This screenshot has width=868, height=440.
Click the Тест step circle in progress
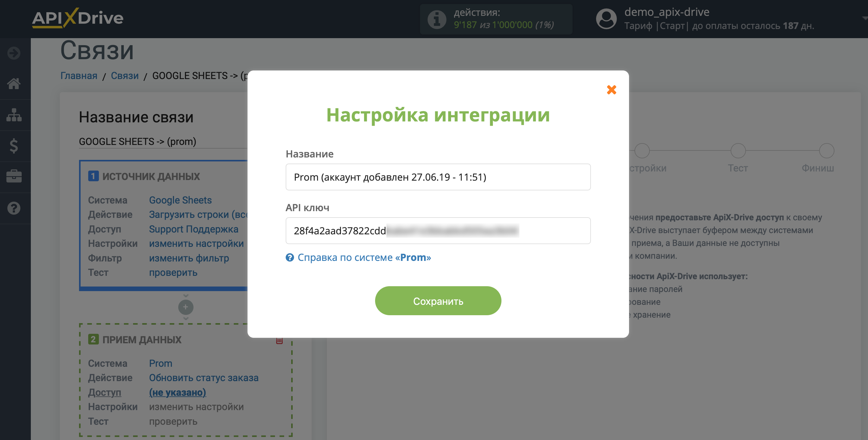point(738,151)
